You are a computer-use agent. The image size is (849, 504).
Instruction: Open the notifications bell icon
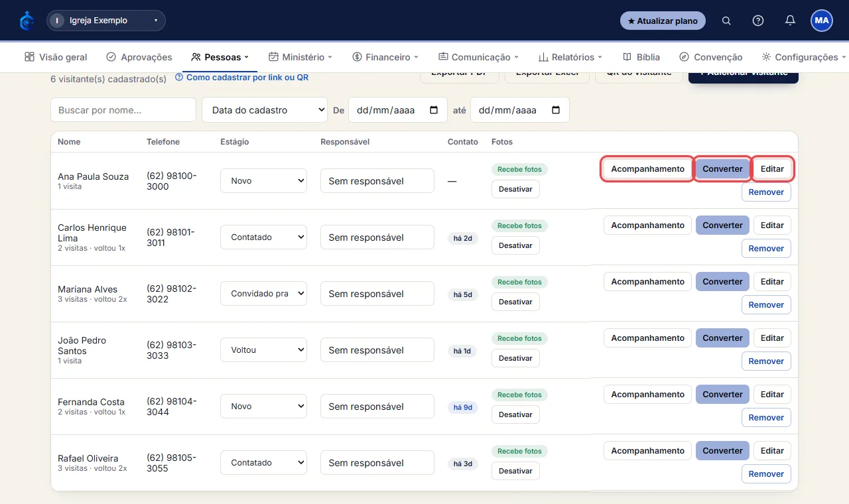click(x=790, y=21)
